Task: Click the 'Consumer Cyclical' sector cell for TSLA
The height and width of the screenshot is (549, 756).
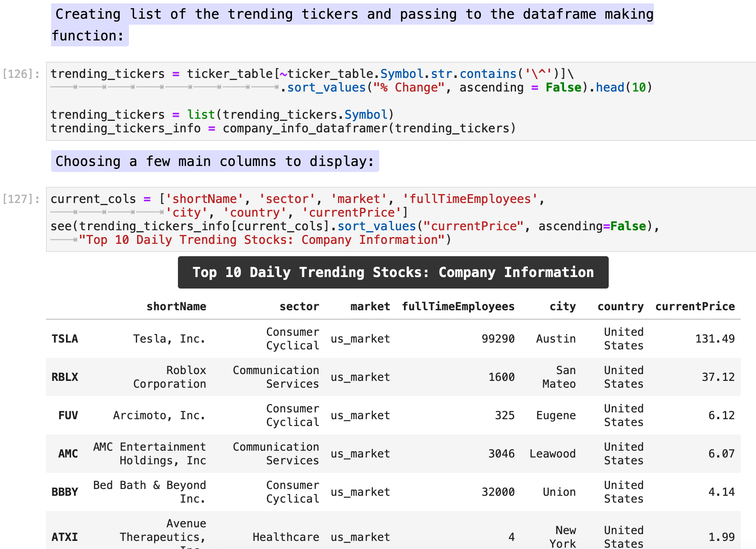Action: pyautogui.click(x=293, y=339)
